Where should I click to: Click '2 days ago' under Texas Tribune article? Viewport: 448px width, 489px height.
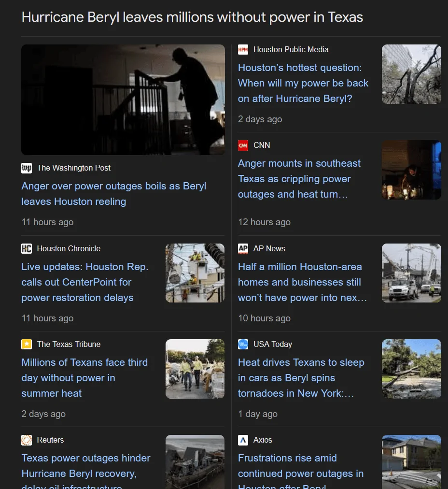(x=43, y=414)
